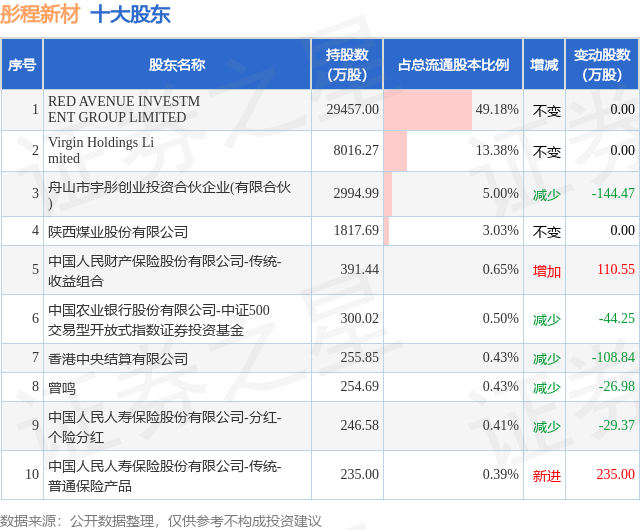The width and height of the screenshot is (640, 530).
Task: Click percentage value 3.03%
Action: point(500,230)
